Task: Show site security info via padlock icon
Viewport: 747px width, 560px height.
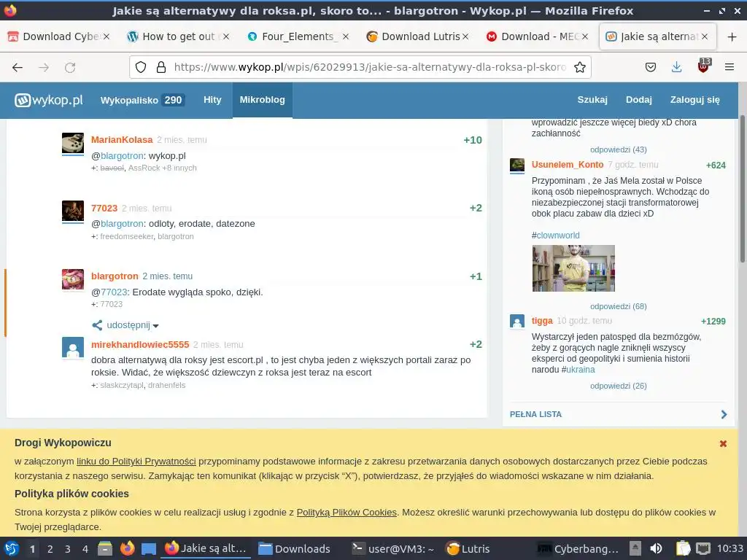Action: point(161,67)
